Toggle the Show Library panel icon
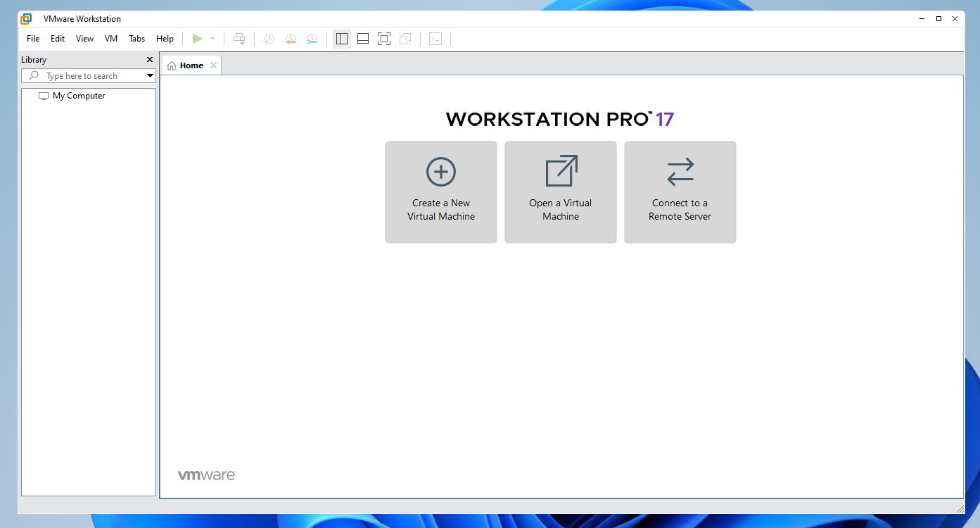The image size is (980, 528). 342,39
